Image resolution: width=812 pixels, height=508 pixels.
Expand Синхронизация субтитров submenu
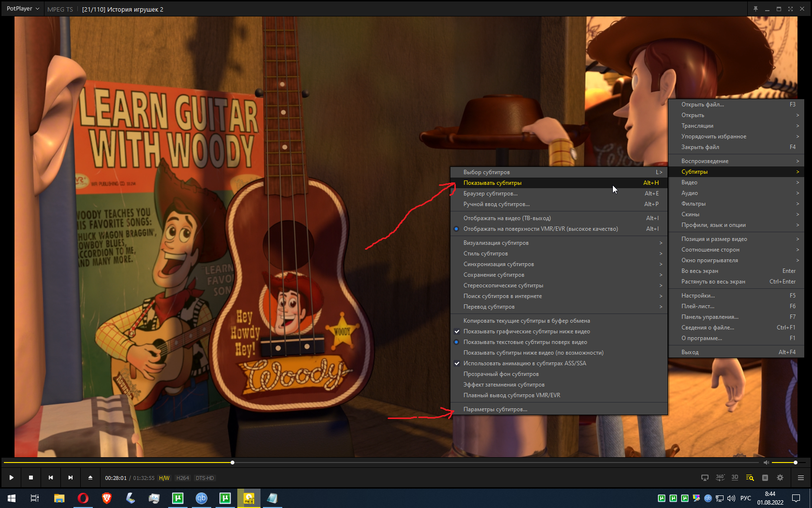pos(559,264)
